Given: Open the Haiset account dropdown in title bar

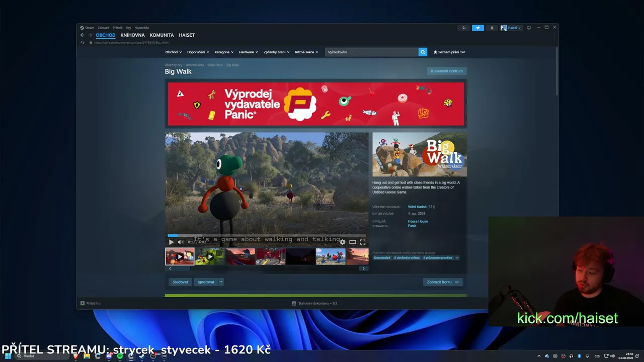Looking at the screenshot, I should pyautogui.click(x=511, y=28).
